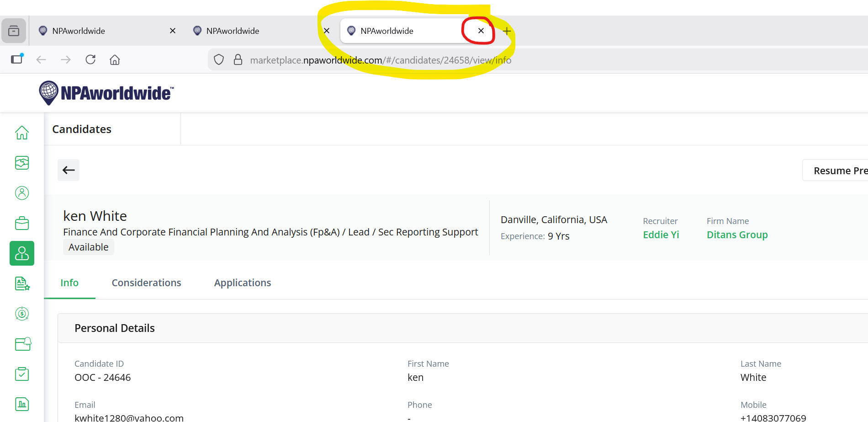Click the experience value "9 Yrs"
This screenshot has height=422, width=868.
[559, 236]
